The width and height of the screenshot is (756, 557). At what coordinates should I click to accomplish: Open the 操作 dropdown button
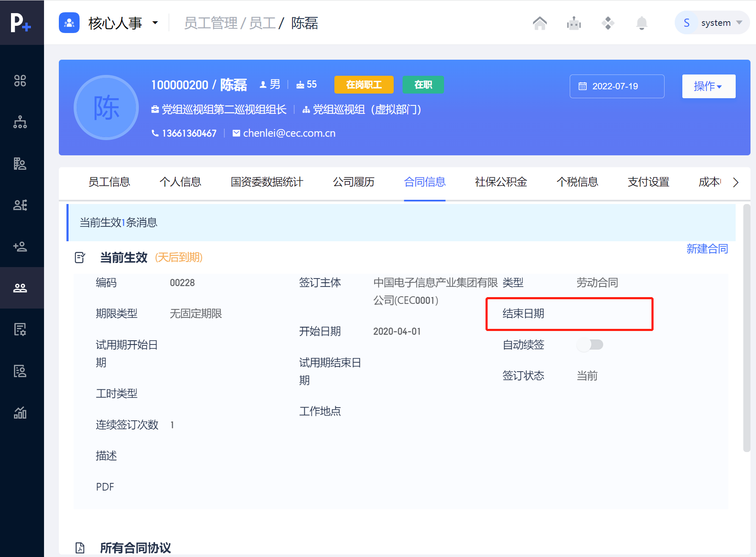coord(708,86)
